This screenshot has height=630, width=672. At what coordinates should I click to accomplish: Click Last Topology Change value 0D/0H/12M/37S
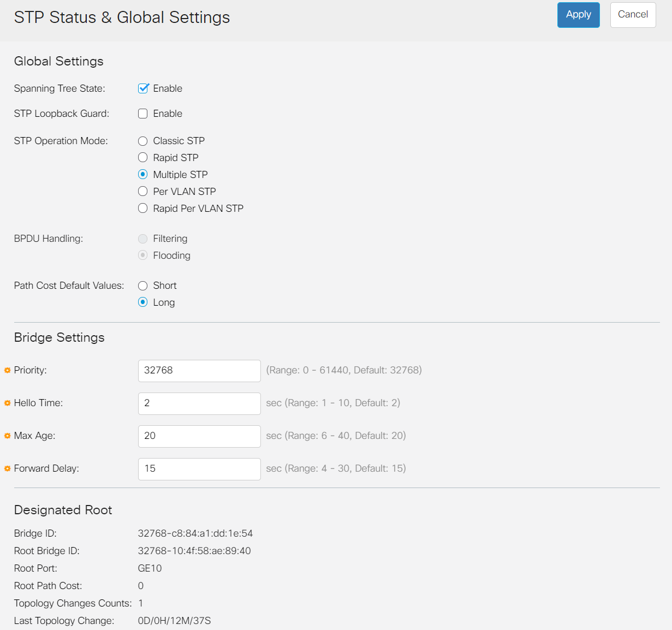[175, 621]
